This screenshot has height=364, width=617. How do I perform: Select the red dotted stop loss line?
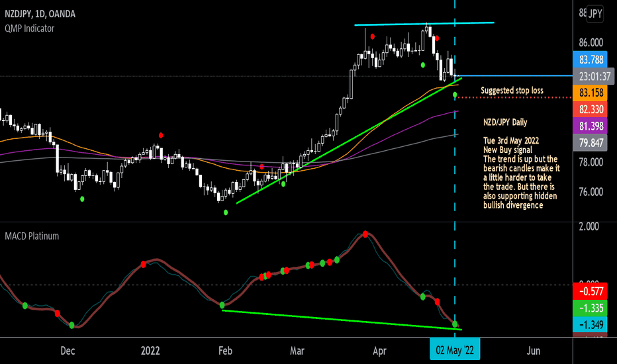(514, 97)
